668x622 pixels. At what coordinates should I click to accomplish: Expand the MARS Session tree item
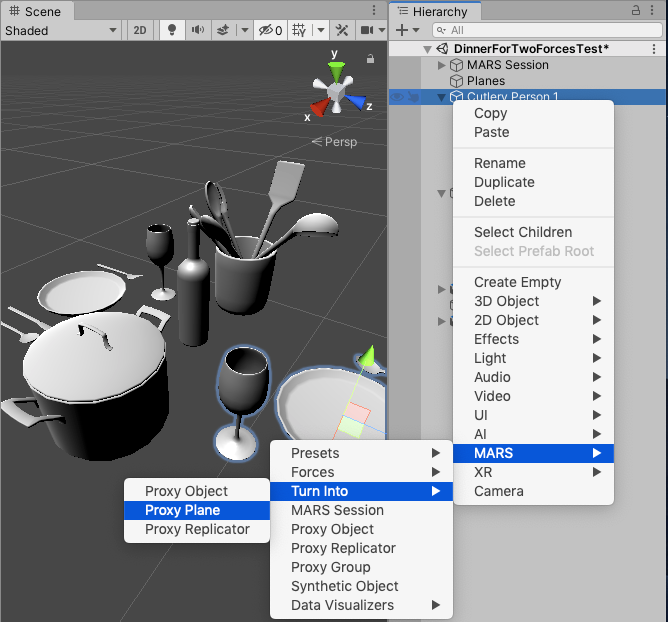click(x=443, y=65)
